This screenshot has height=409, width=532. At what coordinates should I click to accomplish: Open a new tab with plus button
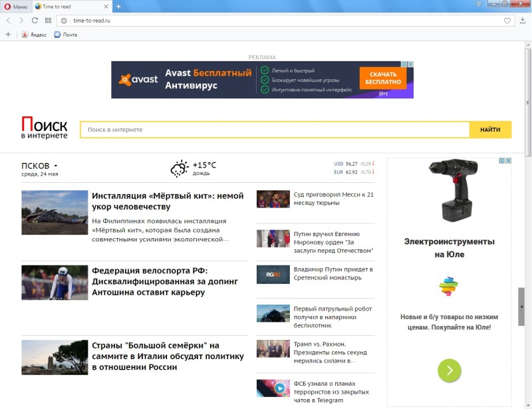pos(118,6)
